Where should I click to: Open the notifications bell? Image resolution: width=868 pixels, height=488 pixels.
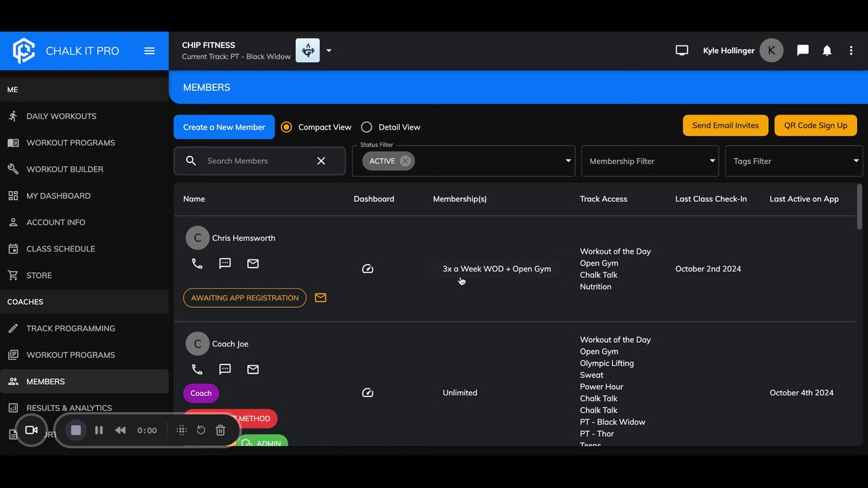click(827, 50)
